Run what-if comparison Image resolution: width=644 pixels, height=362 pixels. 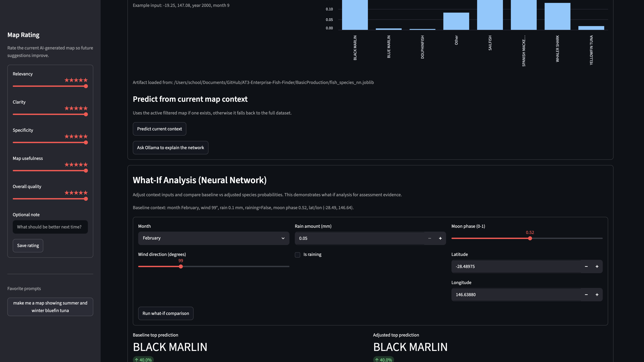tap(166, 313)
